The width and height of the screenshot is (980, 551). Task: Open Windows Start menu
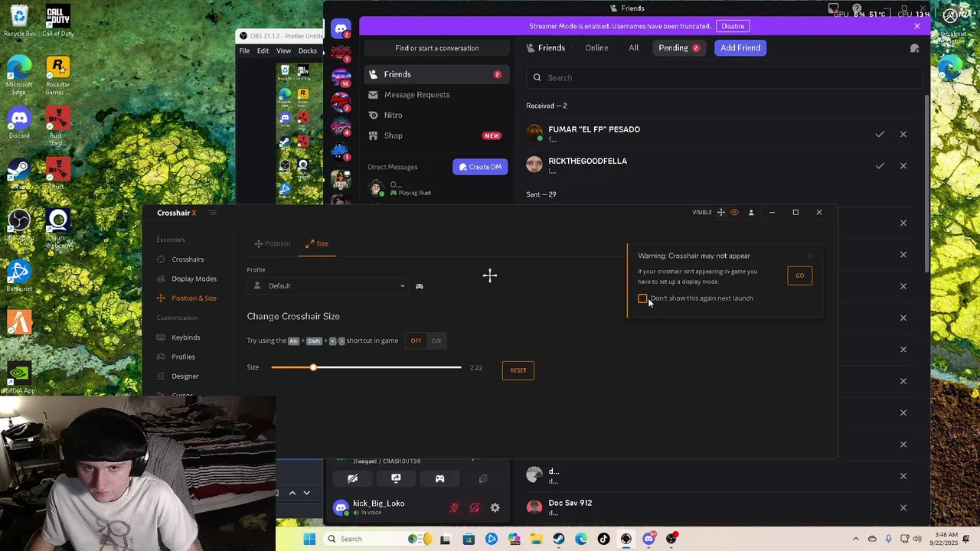(x=309, y=540)
